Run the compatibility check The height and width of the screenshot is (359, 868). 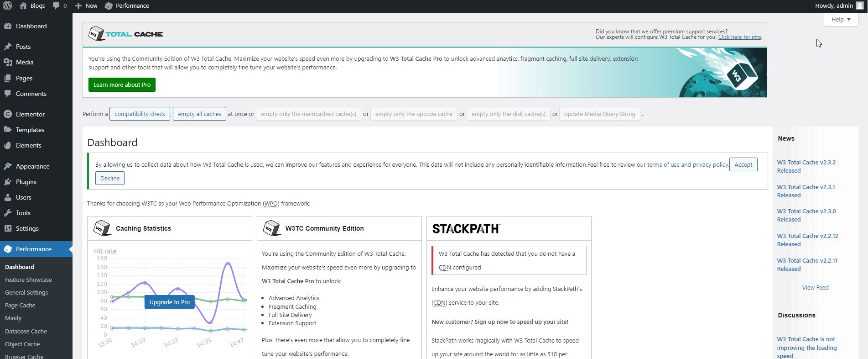[x=140, y=114]
